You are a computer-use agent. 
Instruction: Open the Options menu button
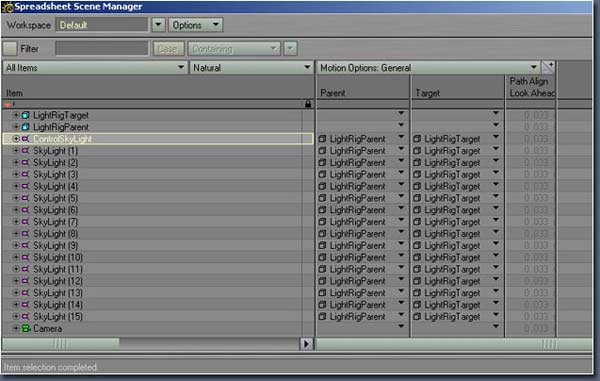[x=195, y=25]
